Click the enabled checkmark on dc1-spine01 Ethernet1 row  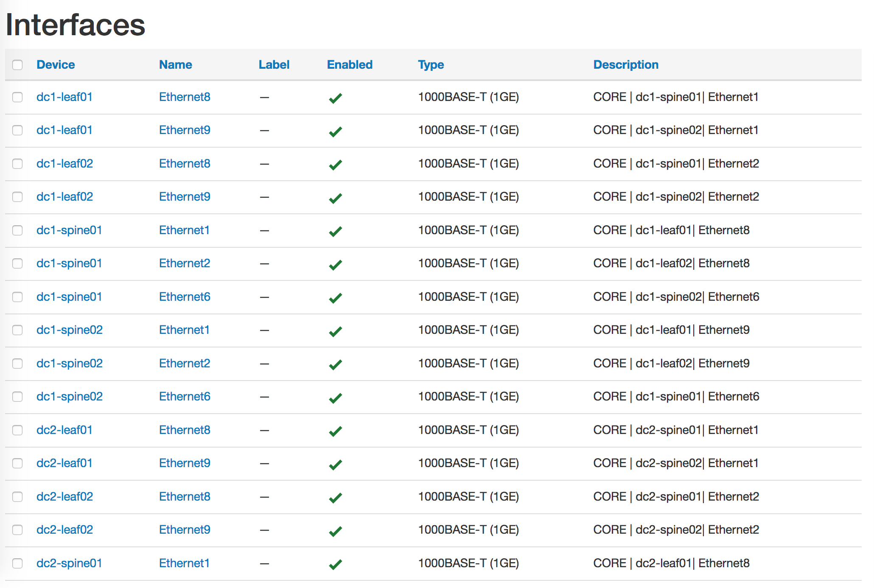[335, 230]
